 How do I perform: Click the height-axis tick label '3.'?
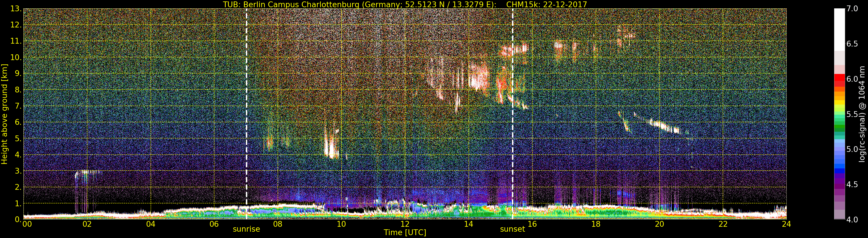tap(18, 171)
